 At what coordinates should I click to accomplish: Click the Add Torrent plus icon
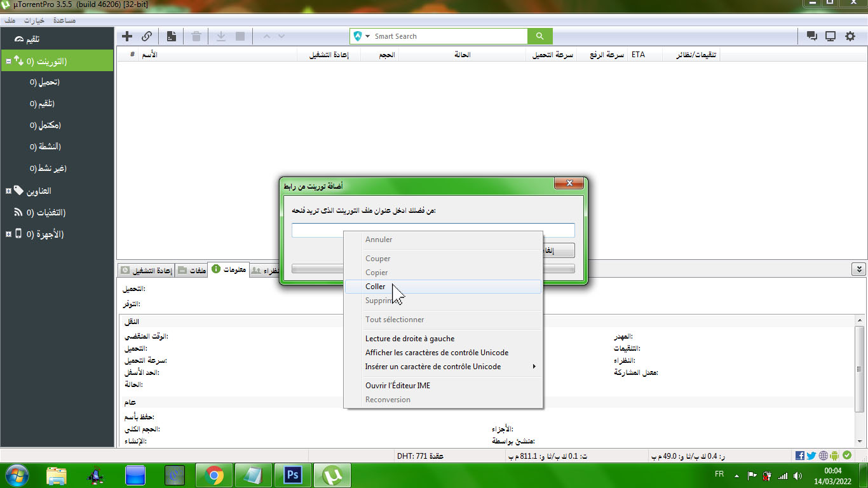pos(127,36)
